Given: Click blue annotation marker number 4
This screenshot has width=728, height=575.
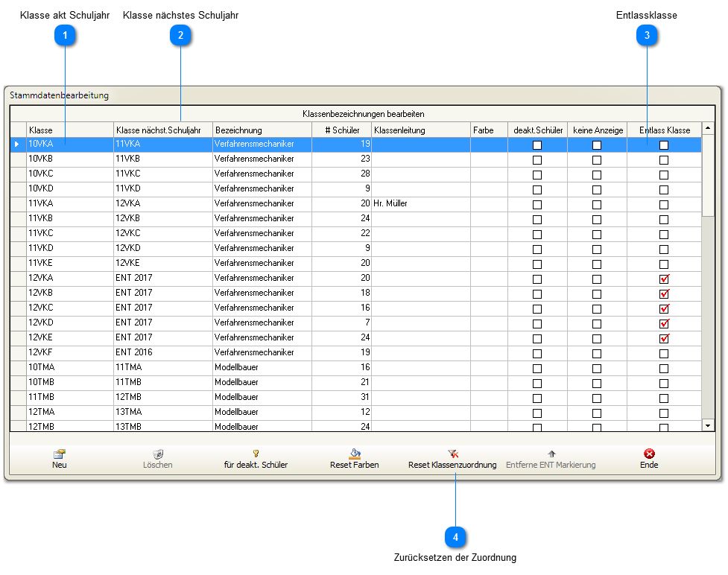Looking at the screenshot, I should 455,536.
